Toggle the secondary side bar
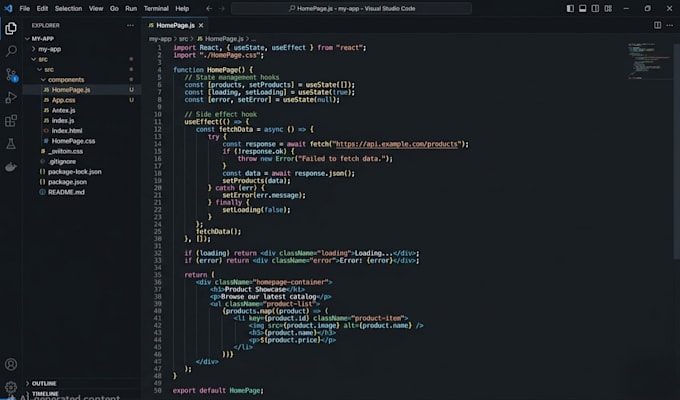The height and width of the screenshot is (400, 680). [x=595, y=8]
